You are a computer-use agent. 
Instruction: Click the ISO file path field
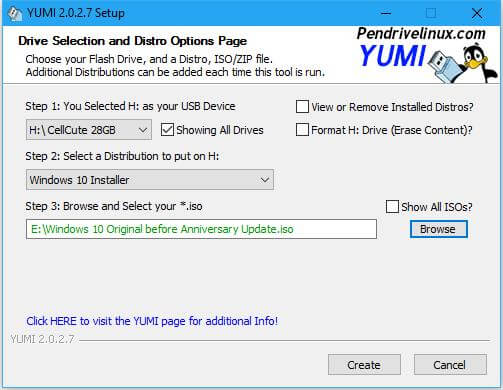point(201,229)
